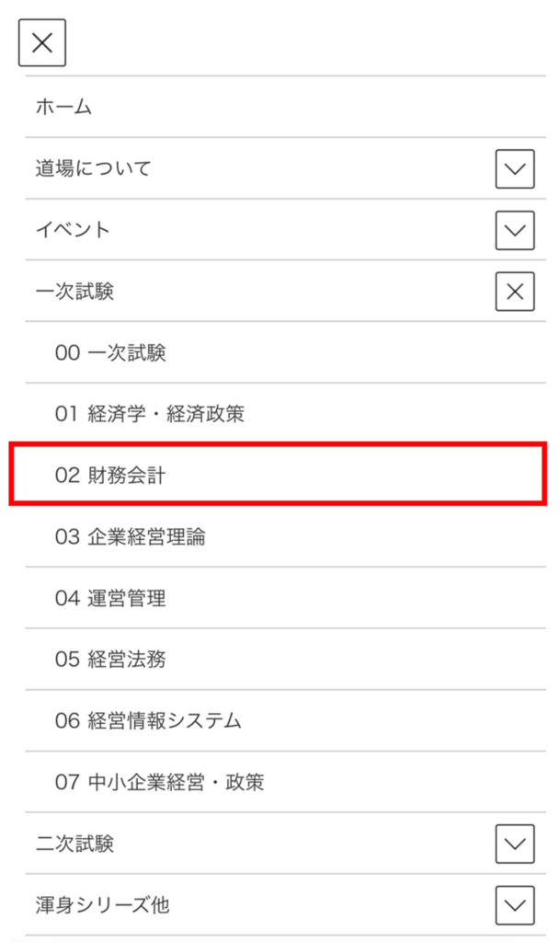Expand the 道場について submenu arrow
This screenshot has width=560, height=942.
[x=514, y=169]
